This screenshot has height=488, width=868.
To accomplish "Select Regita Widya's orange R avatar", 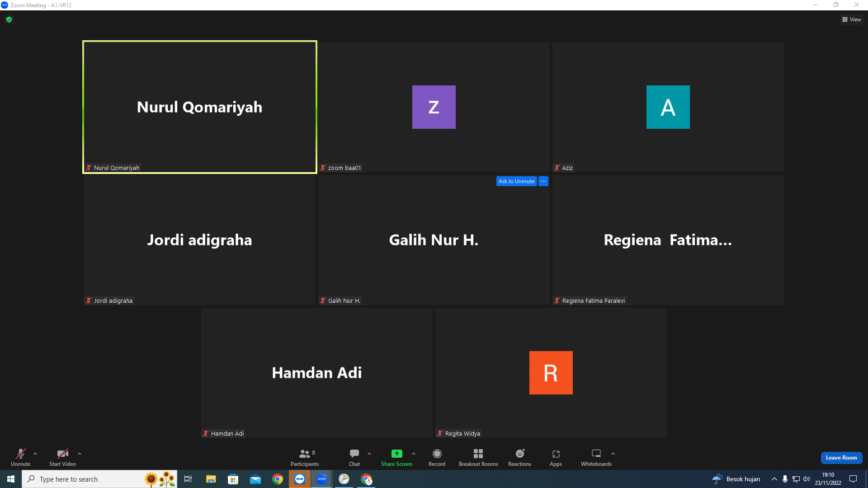I will pyautogui.click(x=551, y=373).
